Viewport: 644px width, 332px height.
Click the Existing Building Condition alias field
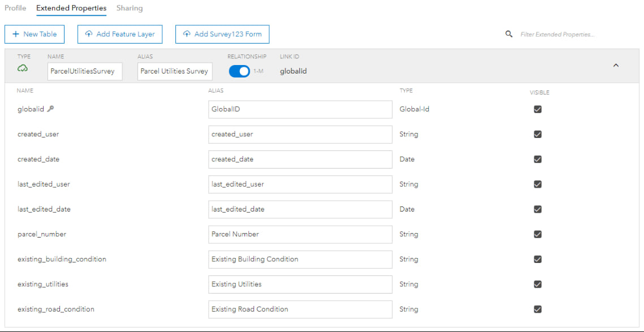pyautogui.click(x=300, y=259)
